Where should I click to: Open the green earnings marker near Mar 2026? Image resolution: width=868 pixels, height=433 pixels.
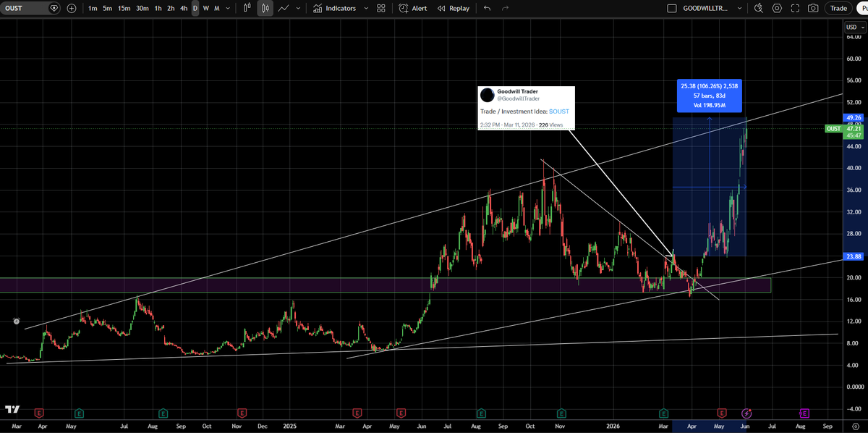[x=663, y=413]
